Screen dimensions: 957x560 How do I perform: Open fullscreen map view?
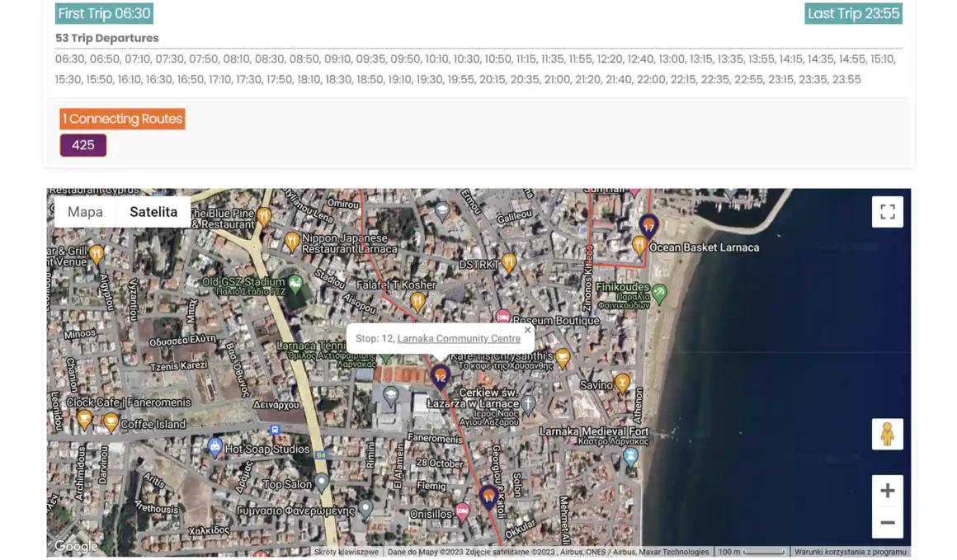pos(887,212)
